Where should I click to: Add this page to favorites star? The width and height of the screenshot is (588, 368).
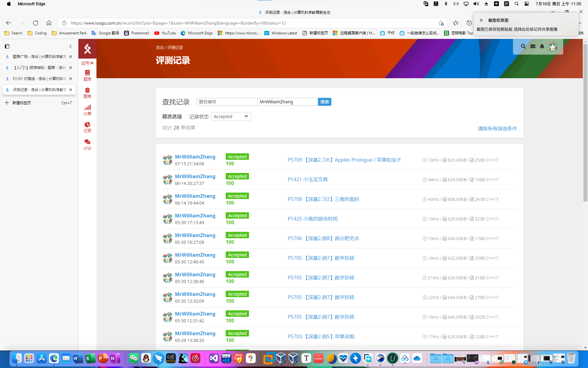441,23
